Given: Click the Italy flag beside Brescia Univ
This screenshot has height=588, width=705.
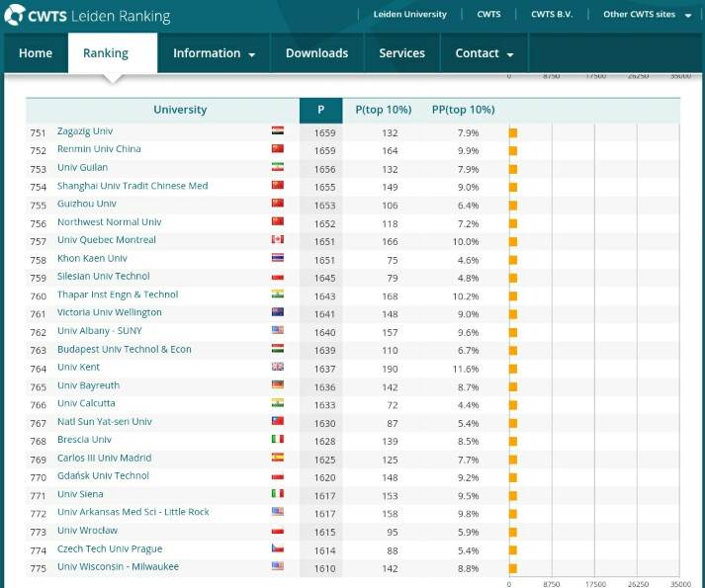Looking at the screenshot, I should [278, 440].
